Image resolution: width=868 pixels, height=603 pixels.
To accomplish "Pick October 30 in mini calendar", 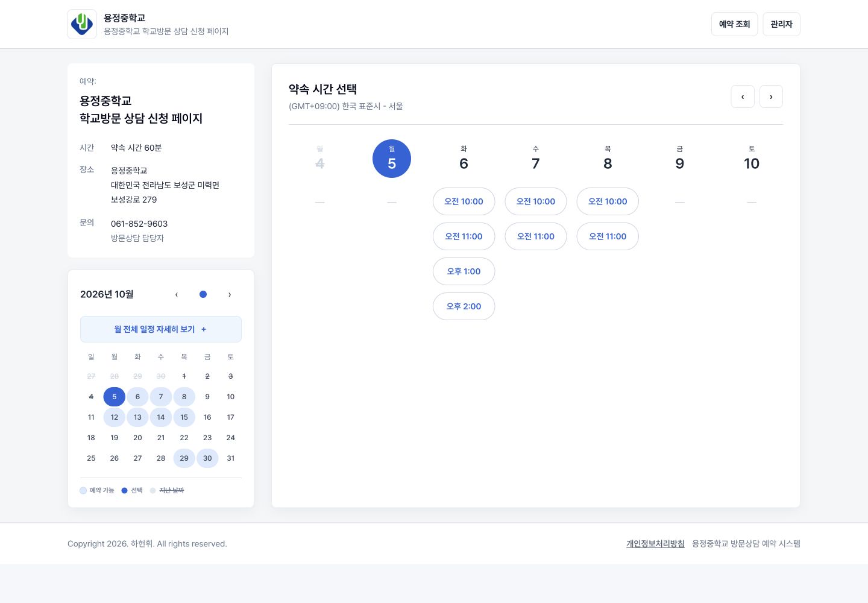I will coord(207,458).
